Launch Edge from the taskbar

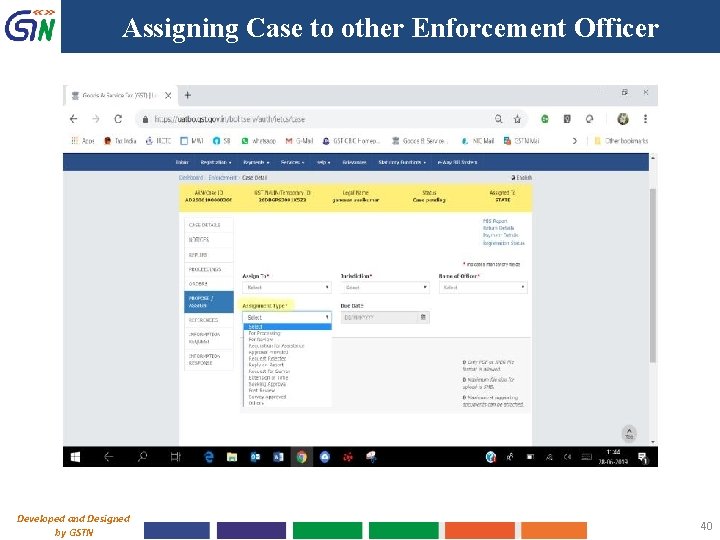click(x=209, y=457)
